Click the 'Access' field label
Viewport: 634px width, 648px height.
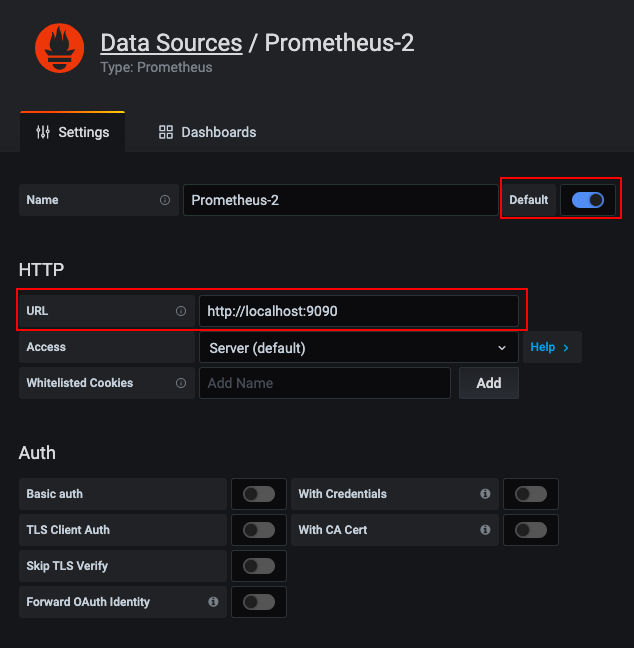[x=46, y=347]
